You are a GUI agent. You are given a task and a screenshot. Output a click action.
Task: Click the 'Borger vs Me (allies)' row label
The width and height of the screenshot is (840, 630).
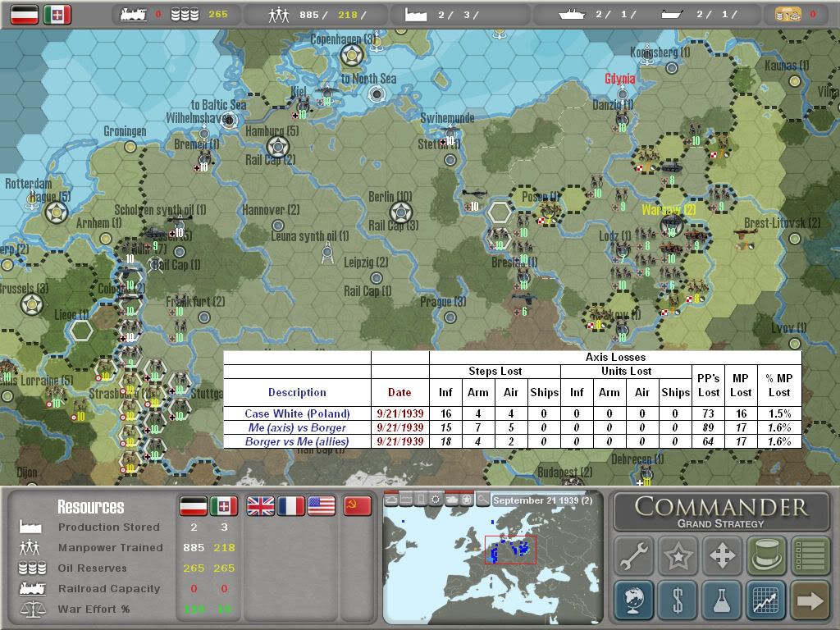pos(297,441)
